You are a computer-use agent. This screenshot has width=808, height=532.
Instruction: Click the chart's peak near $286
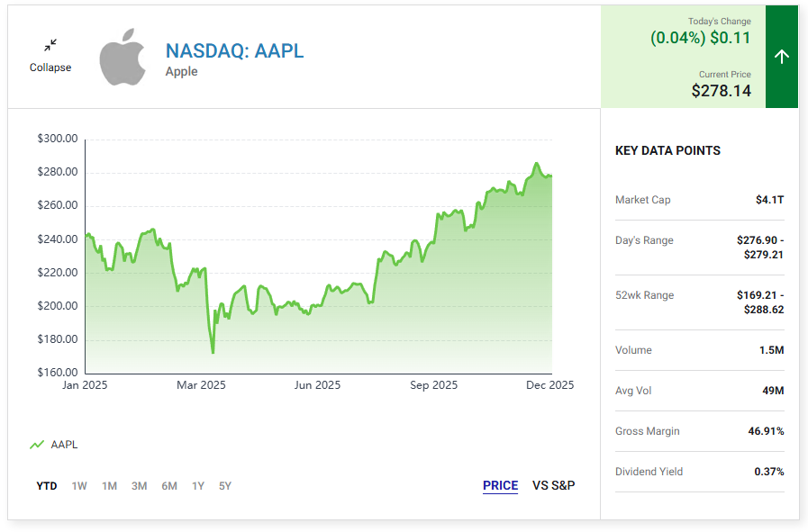click(537, 164)
